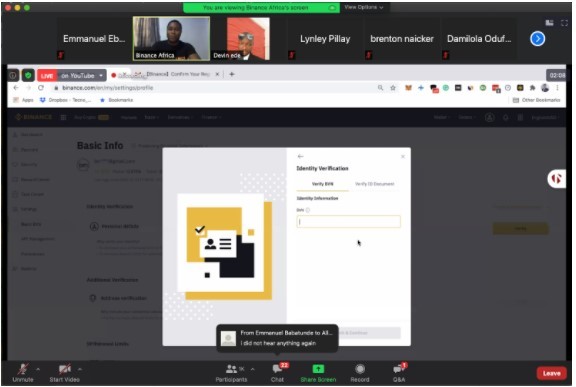Switch Zoom gallery view layout icon

click(x=549, y=23)
